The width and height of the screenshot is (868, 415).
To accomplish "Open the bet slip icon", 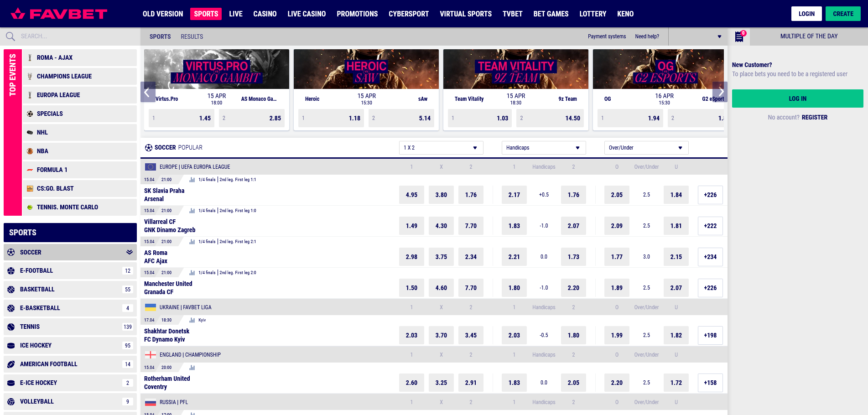I will pyautogui.click(x=739, y=36).
